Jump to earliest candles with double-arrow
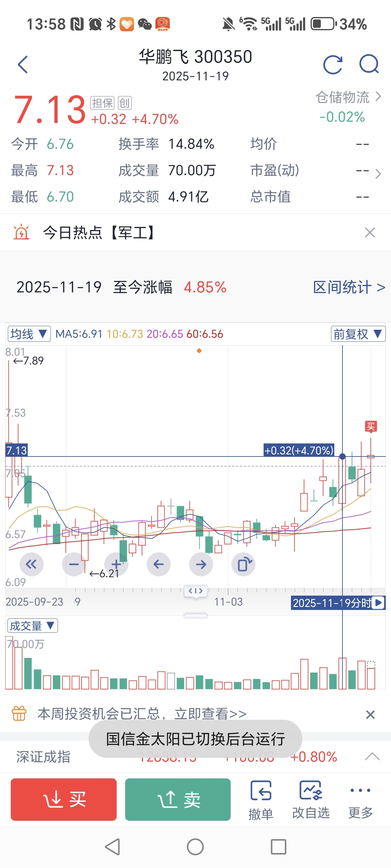The height and width of the screenshot is (868, 391). [x=31, y=564]
